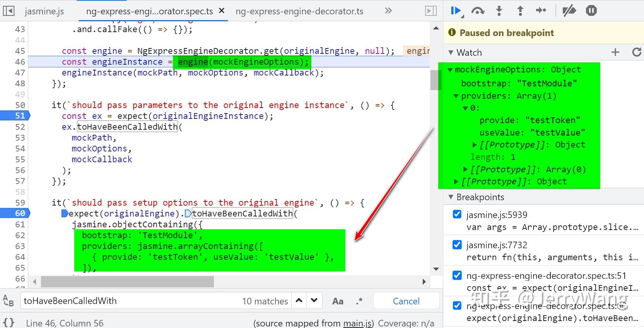Uncheck the jasmine.js:5939 breakpoint
The width and height of the screenshot is (644, 328).
[x=457, y=214]
